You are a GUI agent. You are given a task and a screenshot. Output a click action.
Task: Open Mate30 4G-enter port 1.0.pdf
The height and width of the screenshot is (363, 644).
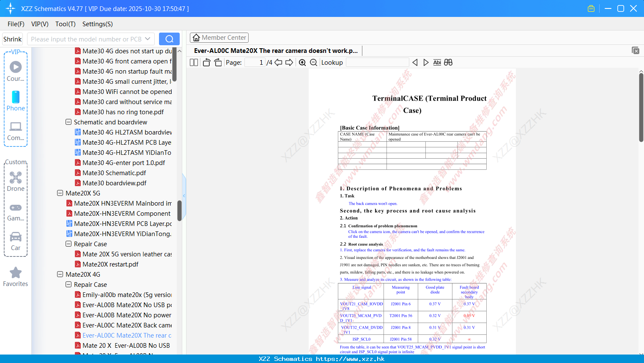coord(123,162)
